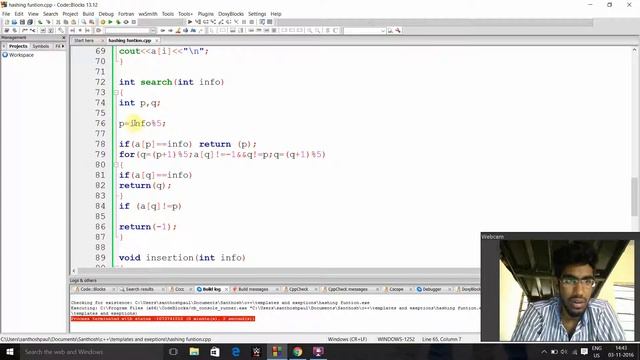Click the Save all files icon
Viewport: 640px width, 360px height.
click(x=30, y=22)
